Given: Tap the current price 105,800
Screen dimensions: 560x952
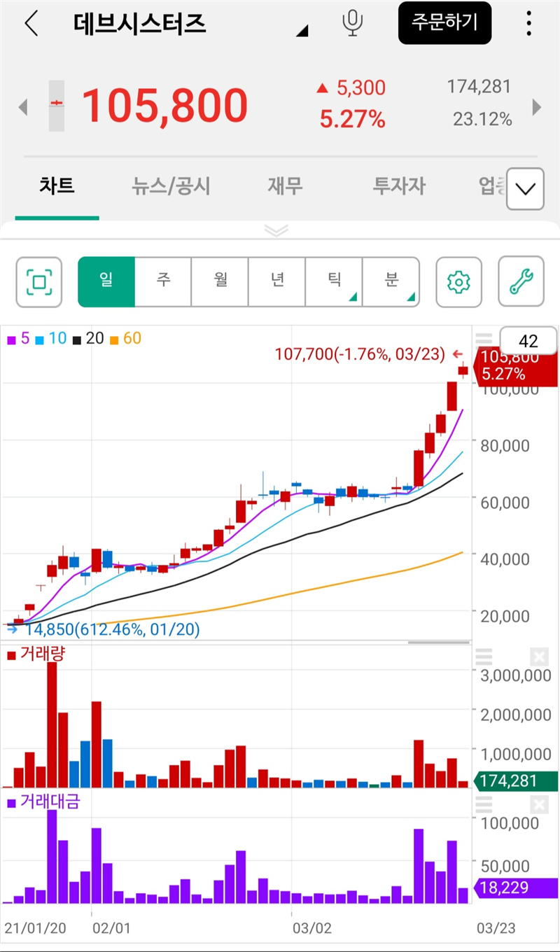Looking at the screenshot, I should point(165,106).
